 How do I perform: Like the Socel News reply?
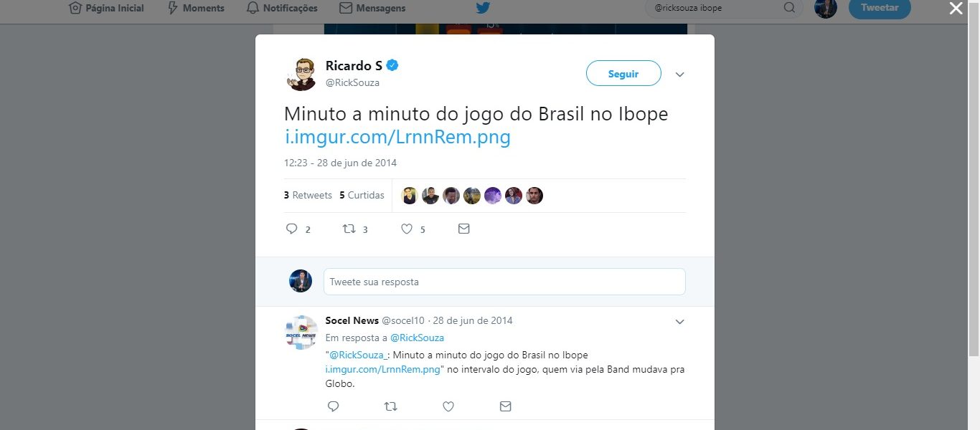(448, 406)
